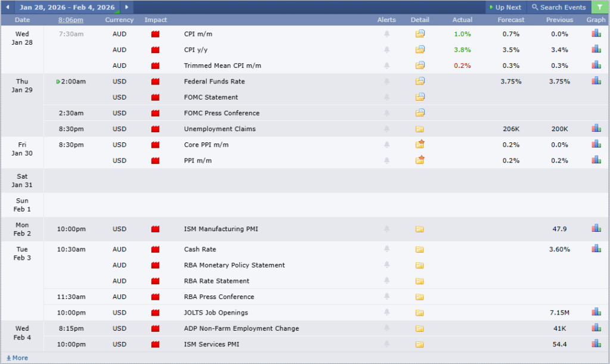
Task: Go to the previous week arrow
Action: pyautogui.click(x=7, y=7)
